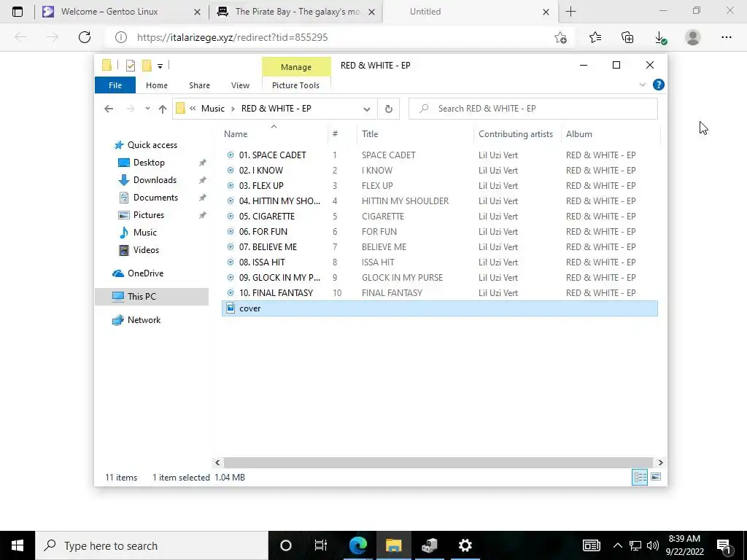Screen dimensions: 747x560
Task: Click Music in the address breadcrumb
Action: pyautogui.click(x=212, y=109)
